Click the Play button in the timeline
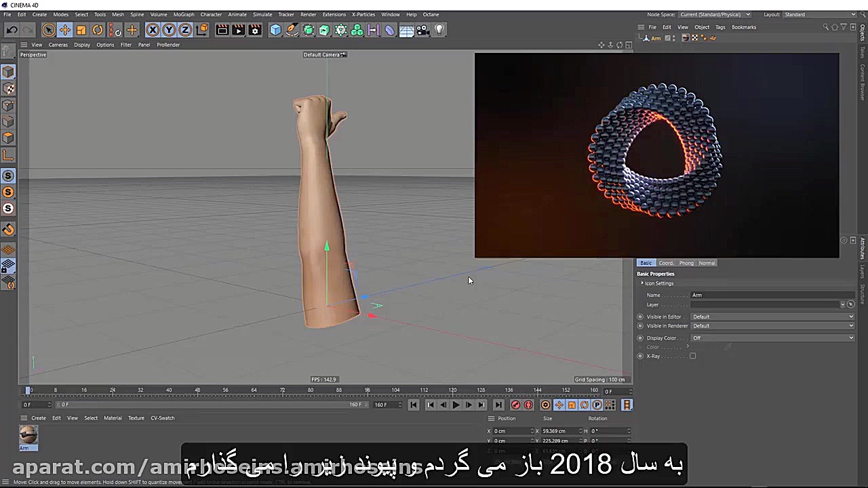868x488 pixels. [x=456, y=405]
